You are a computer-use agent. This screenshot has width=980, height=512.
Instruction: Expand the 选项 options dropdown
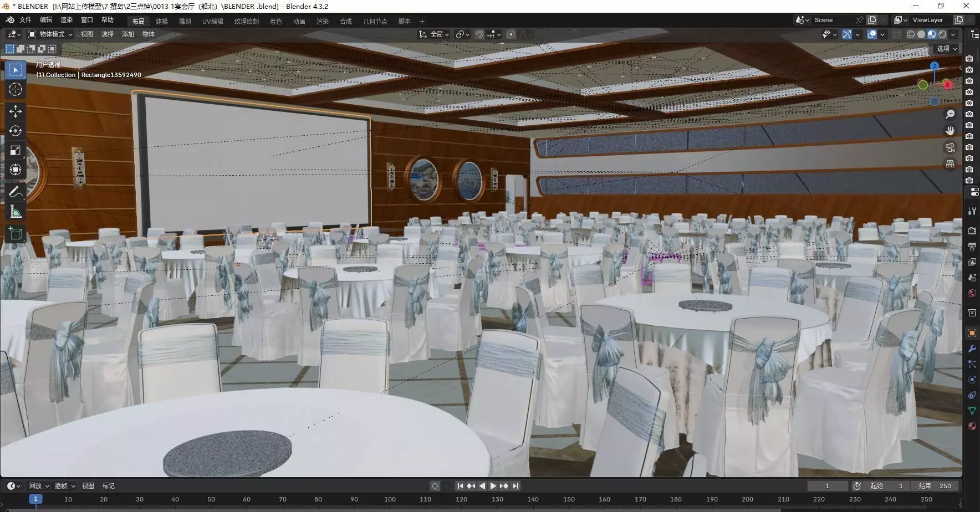pos(947,49)
